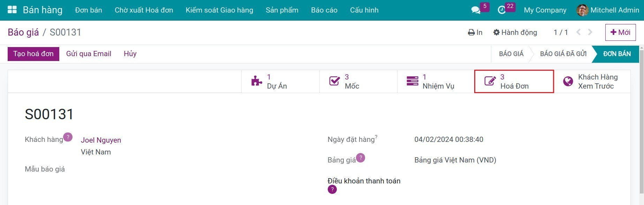The height and width of the screenshot is (205, 644).
Task: Click the gear icon beside Hành động
Action: pyautogui.click(x=497, y=32)
